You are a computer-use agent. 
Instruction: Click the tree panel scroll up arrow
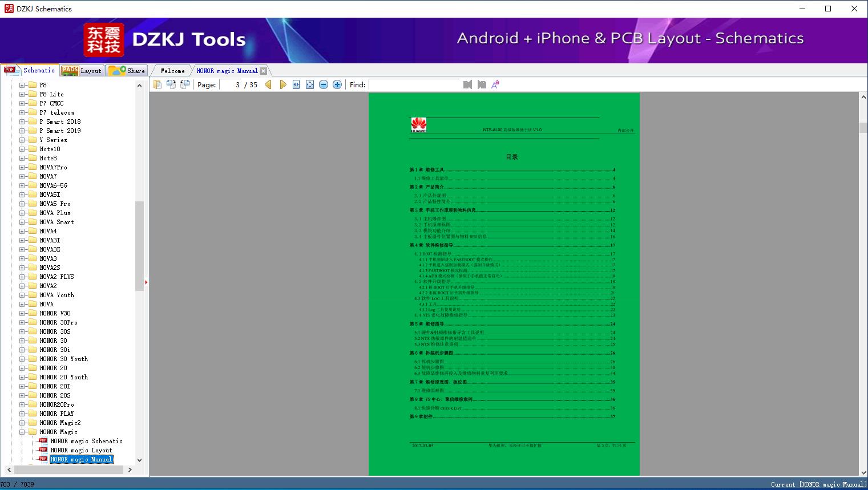(x=139, y=86)
